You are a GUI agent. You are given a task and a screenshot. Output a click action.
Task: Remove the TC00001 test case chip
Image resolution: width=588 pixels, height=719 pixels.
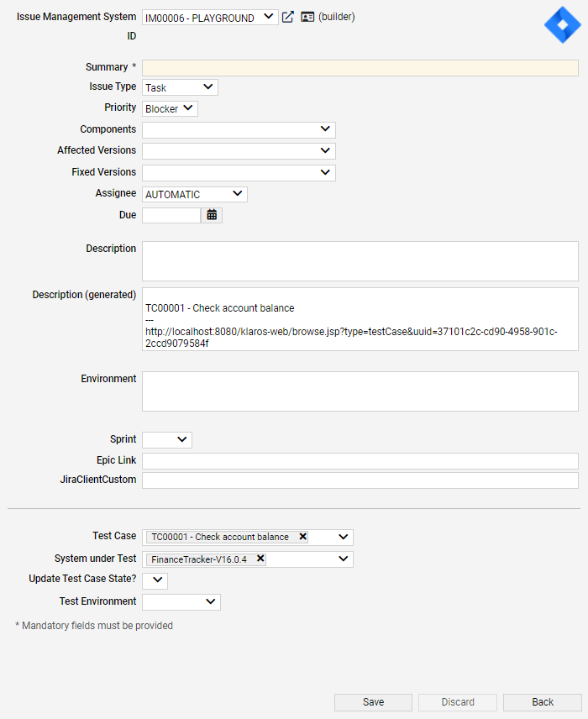pyautogui.click(x=300, y=536)
